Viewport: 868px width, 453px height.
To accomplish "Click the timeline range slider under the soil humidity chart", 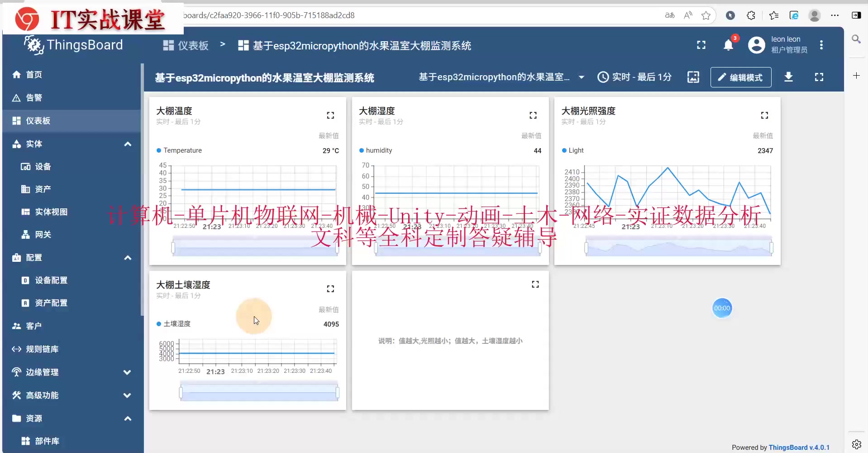I will [x=258, y=391].
